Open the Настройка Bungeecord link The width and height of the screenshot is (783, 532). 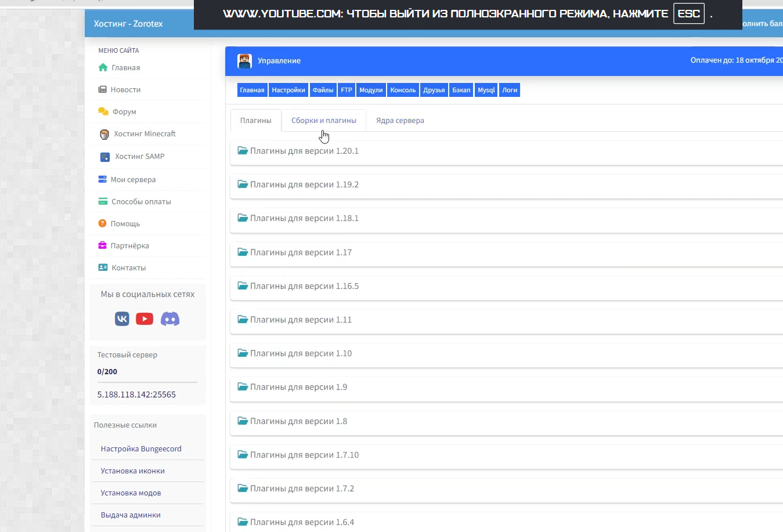coord(141,449)
